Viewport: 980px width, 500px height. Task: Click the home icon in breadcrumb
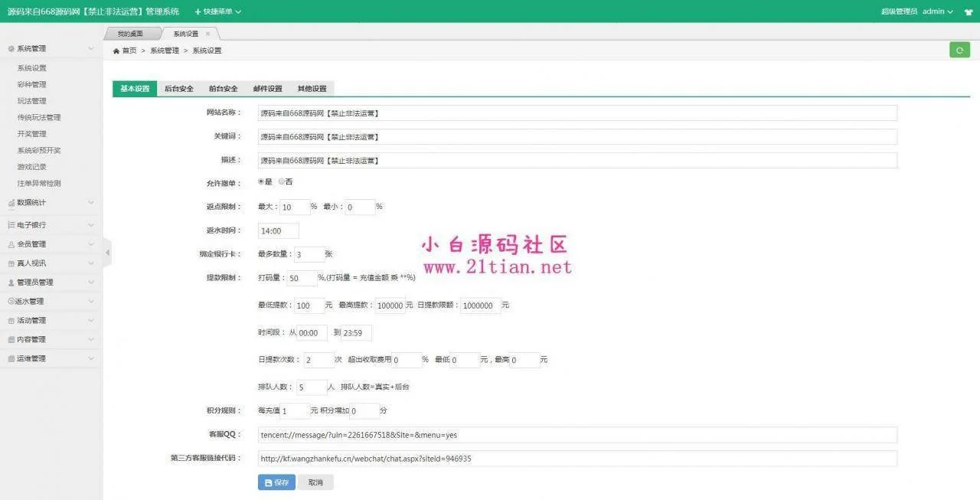pos(116,51)
